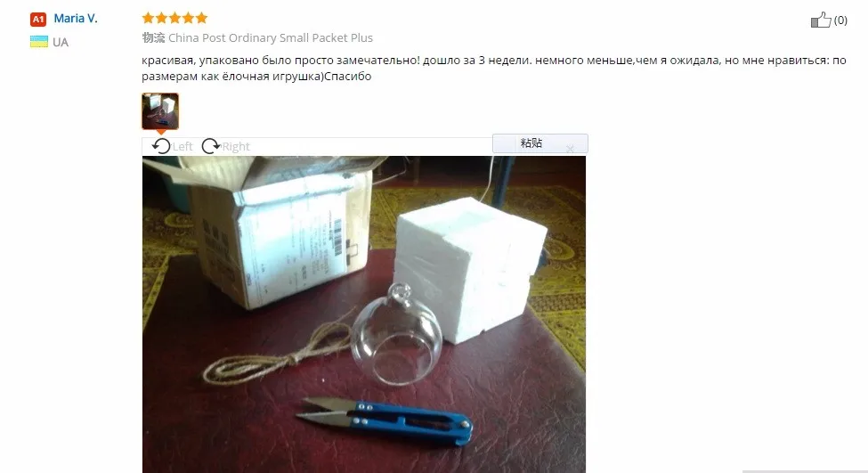Image resolution: width=868 pixels, height=473 pixels.
Task: Click the Ukraine flag icon
Action: click(39, 42)
